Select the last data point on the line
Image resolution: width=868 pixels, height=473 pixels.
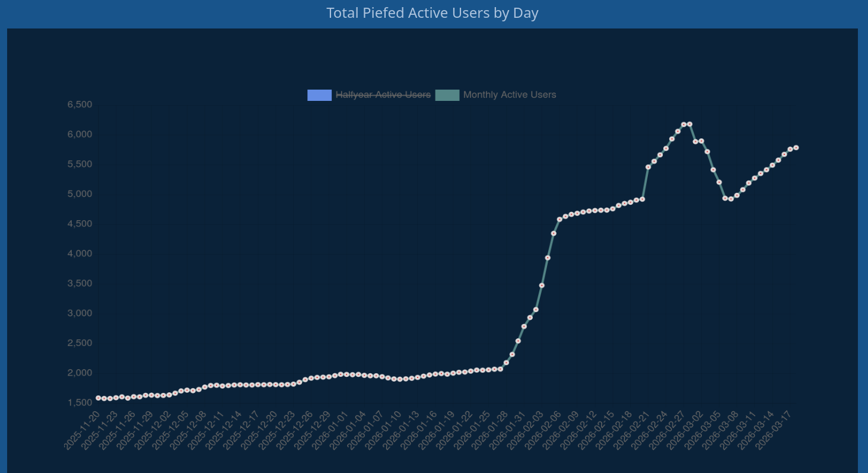point(796,148)
